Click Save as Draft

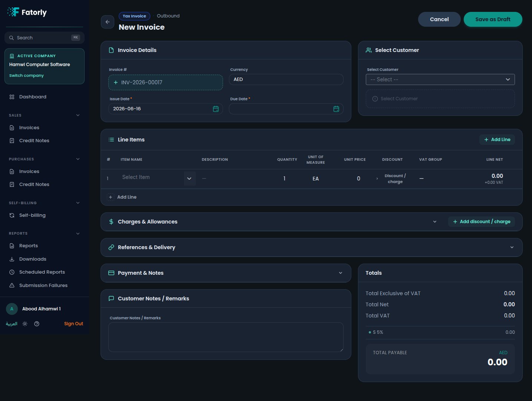(493, 19)
